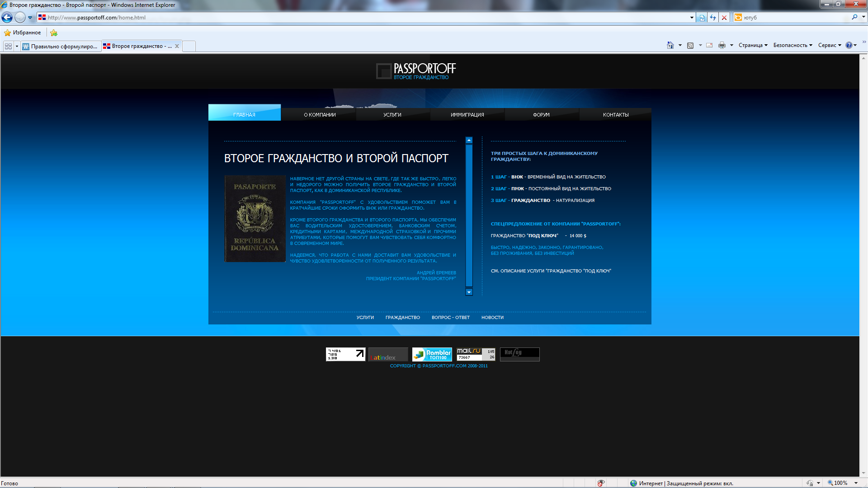868x488 pixels.
Task: Switch to the Правильно сформулиро... tab
Action: coord(61,46)
